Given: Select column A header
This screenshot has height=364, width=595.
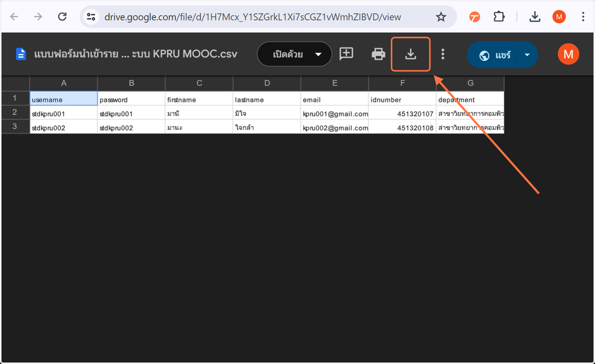Looking at the screenshot, I should pos(63,83).
